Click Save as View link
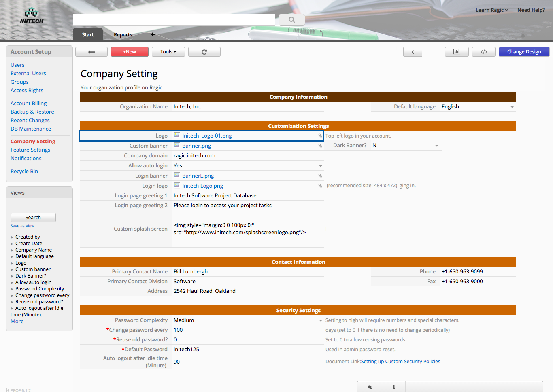This screenshot has height=392, width=553. click(22, 226)
